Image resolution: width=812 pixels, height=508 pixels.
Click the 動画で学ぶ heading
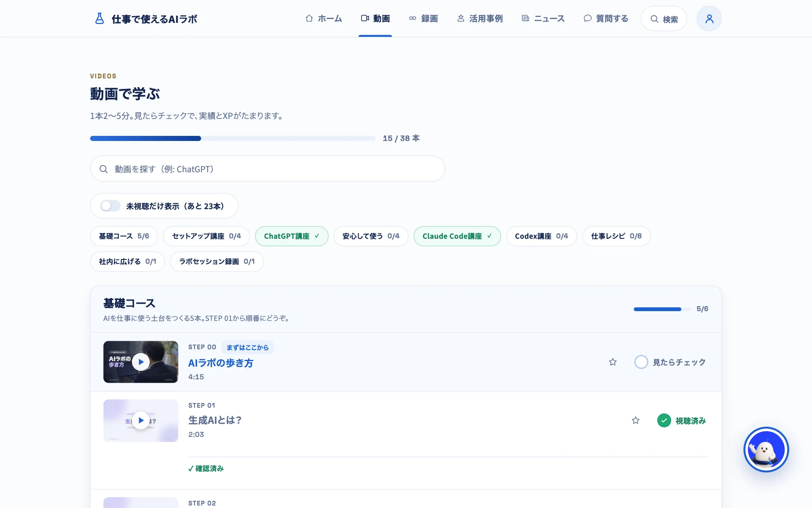tap(125, 94)
